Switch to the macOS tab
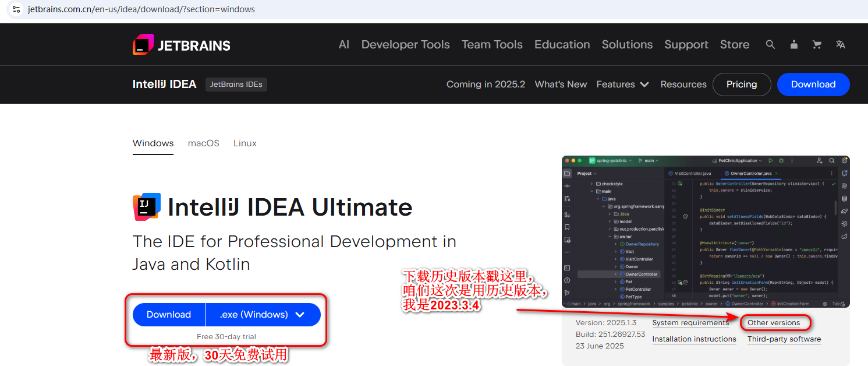 click(203, 143)
